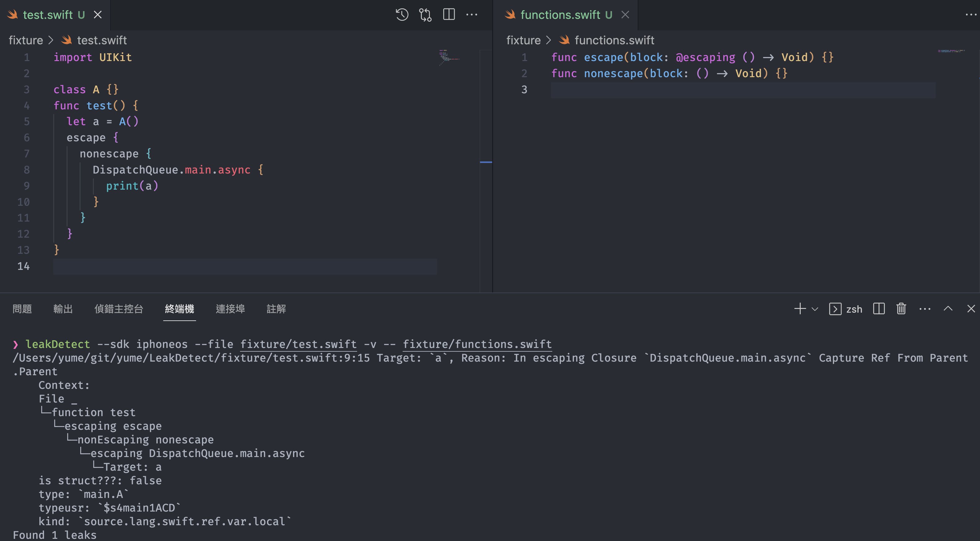Viewport: 980px width, 541px height.
Task: Select the functions.swift editor tab
Action: (x=560, y=15)
